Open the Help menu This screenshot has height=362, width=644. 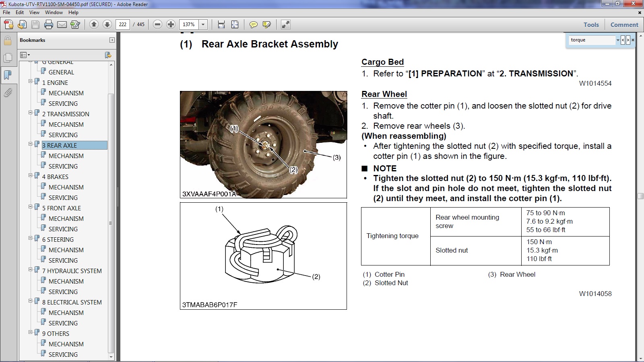click(73, 12)
